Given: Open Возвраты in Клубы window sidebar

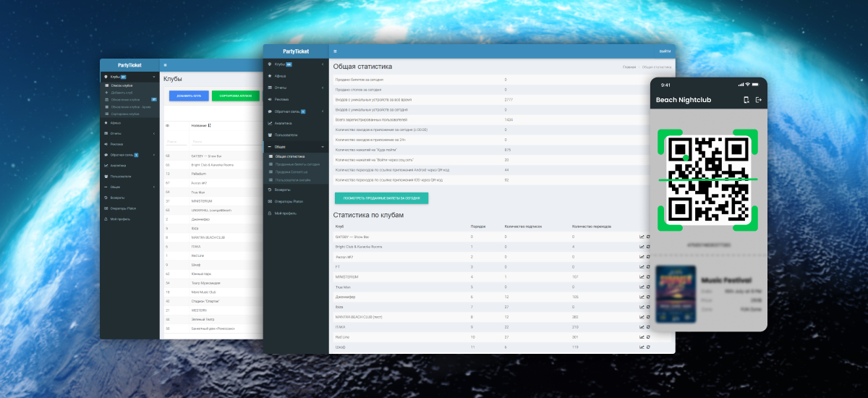Looking at the screenshot, I should (129, 198).
